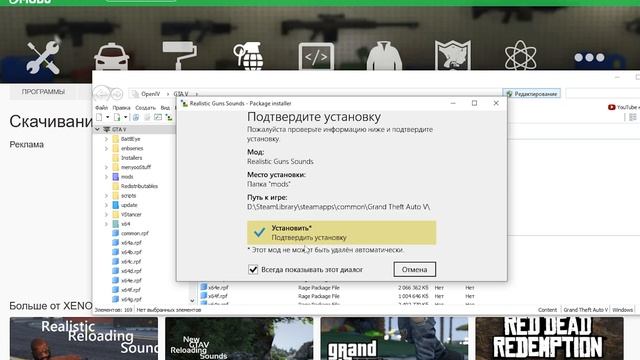Open the three-dots more category
The width and height of the screenshot is (640, 360).
coord(589,58)
